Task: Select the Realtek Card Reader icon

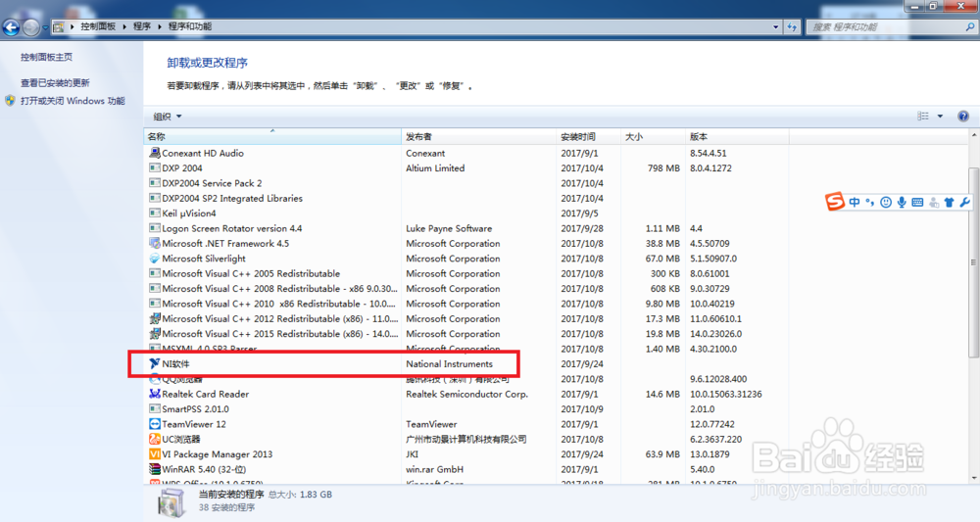Action: click(155, 394)
